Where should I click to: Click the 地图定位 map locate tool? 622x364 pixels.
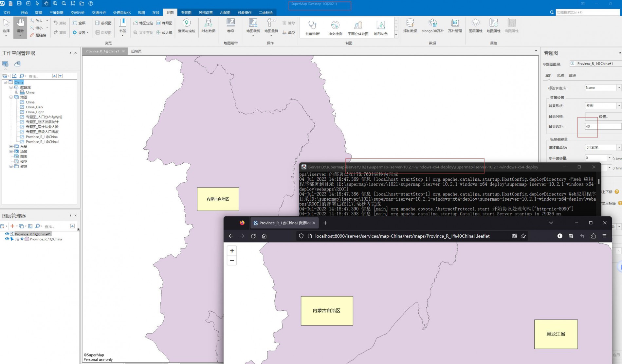click(143, 23)
